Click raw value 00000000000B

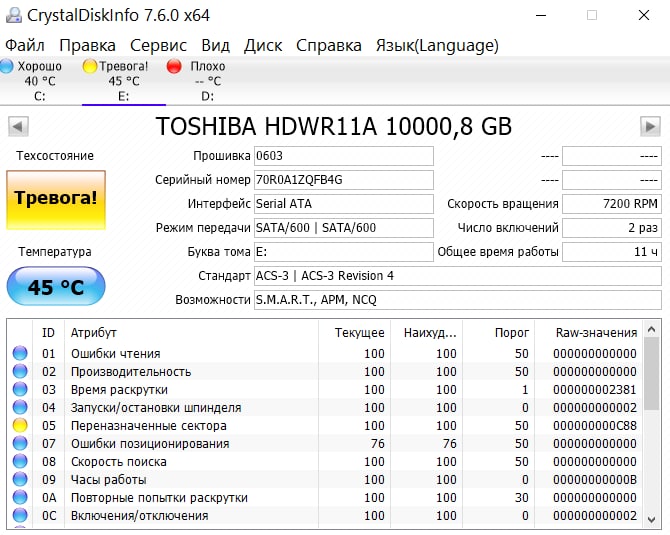coord(595,479)
